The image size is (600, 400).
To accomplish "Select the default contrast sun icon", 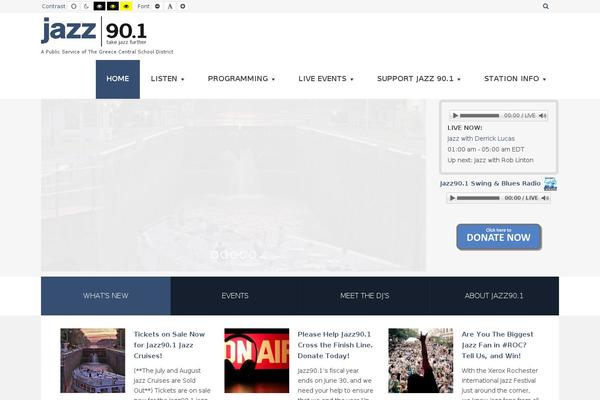I will (x=74, y=6).
